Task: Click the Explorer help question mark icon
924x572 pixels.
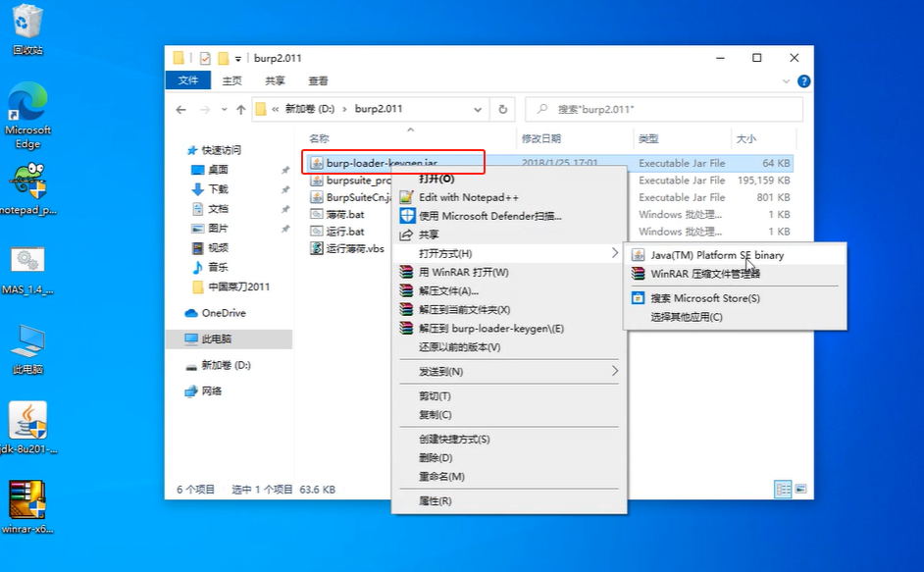Action: (x=803, y=81)
